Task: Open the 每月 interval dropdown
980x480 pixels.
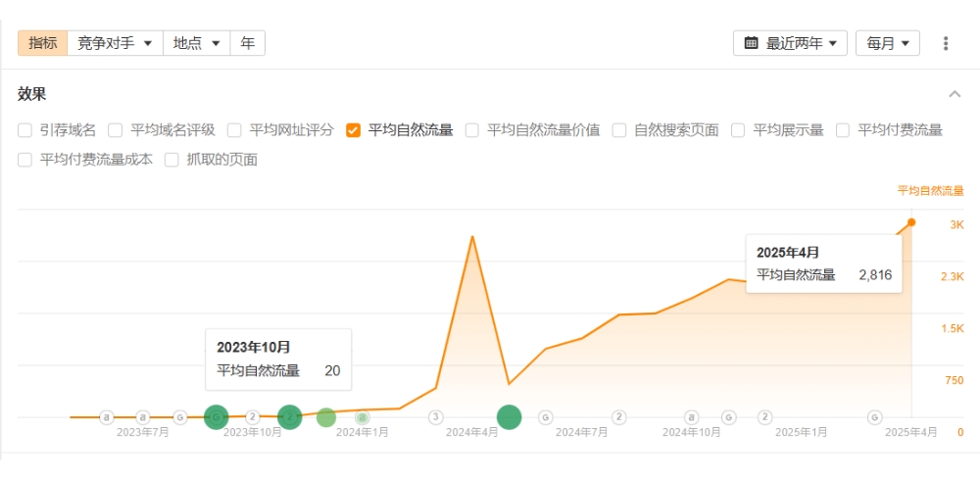Action: click(888, 43)
